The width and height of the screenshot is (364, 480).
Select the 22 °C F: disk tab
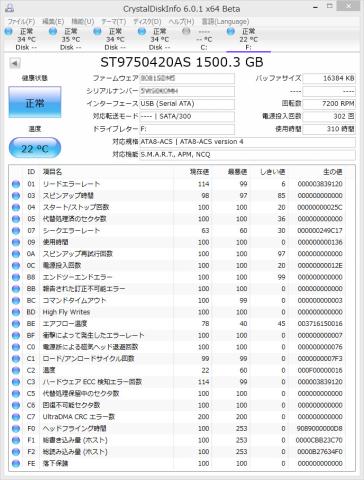pos(248,39)
